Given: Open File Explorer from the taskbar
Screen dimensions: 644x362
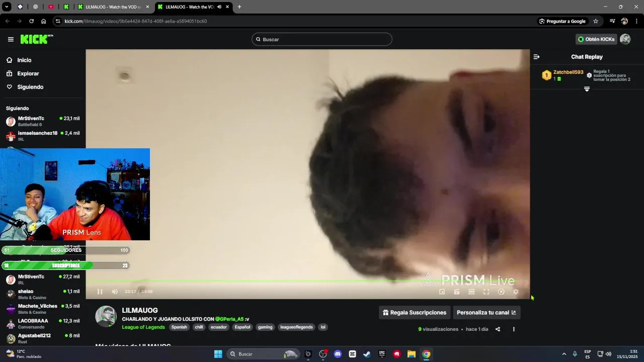Looking at the screenshot, I should [x=411, y=354].
